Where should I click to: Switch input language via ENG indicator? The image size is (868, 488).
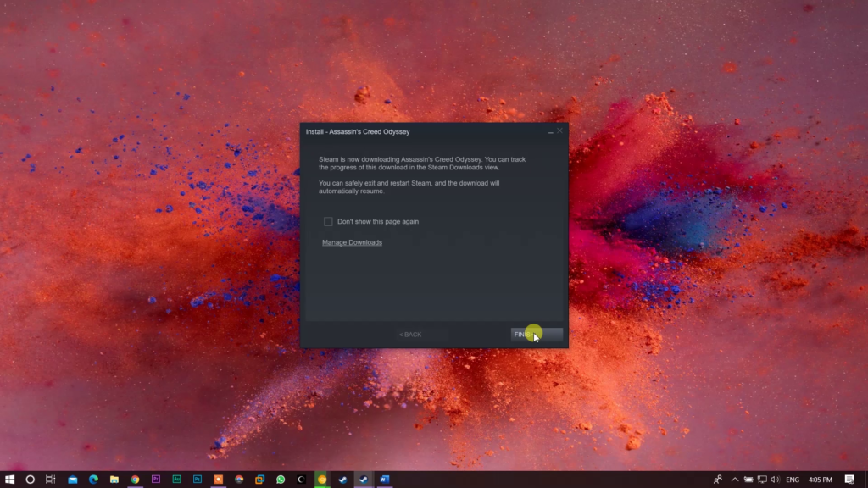coord(793,480)
